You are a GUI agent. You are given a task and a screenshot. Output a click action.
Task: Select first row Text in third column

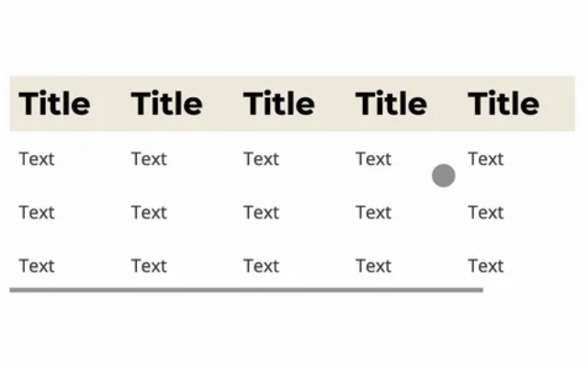tap(261, 159)
